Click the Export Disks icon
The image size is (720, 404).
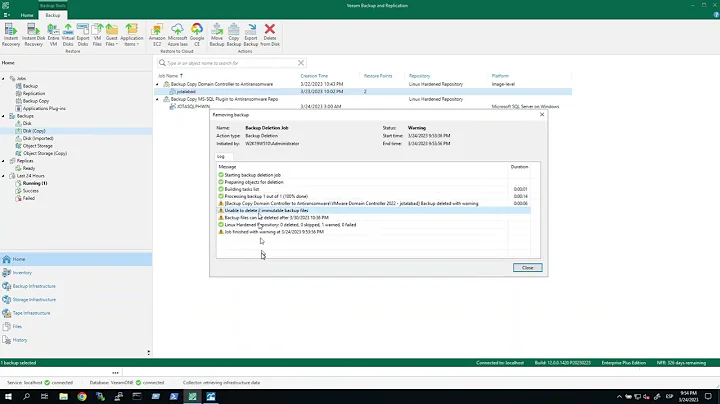pyautogui.click(x=83, y=35)
